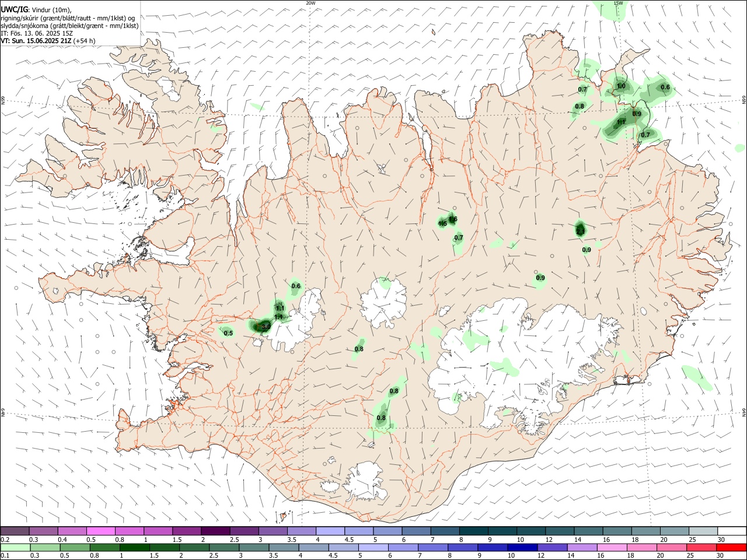
Task: Pick the pure red 30+ rain legend swatch
Action: [x=731, y=548]
